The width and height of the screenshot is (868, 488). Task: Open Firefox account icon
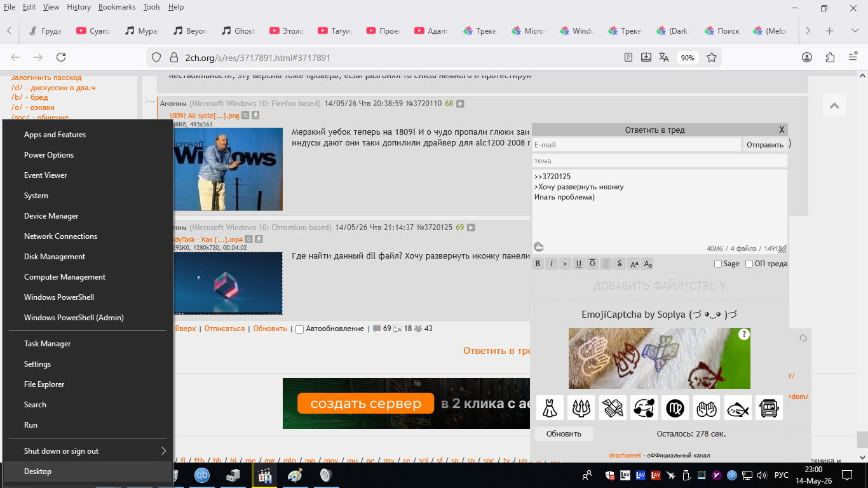tap(807, 57)
